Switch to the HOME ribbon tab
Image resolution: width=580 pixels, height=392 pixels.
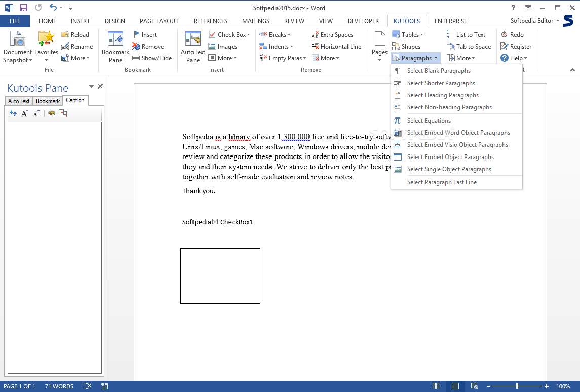coord(47,21)
